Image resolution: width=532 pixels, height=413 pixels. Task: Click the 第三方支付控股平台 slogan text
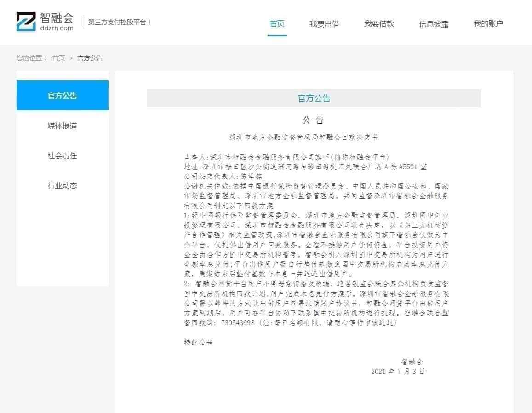pyautogui.click(x=119, y=22)
